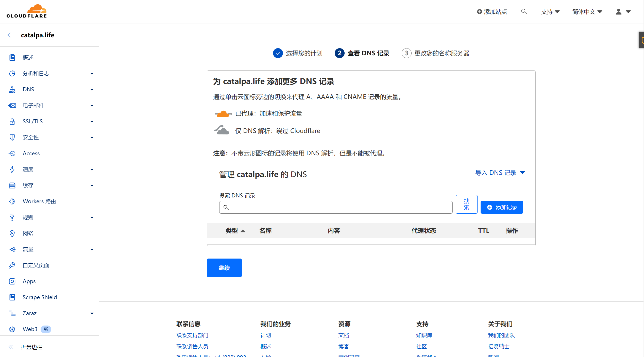The width and height of the screenshot is (644, 357).
Task: Open the 导入 DNS 记录 dropdown
Action: [500, 173]
